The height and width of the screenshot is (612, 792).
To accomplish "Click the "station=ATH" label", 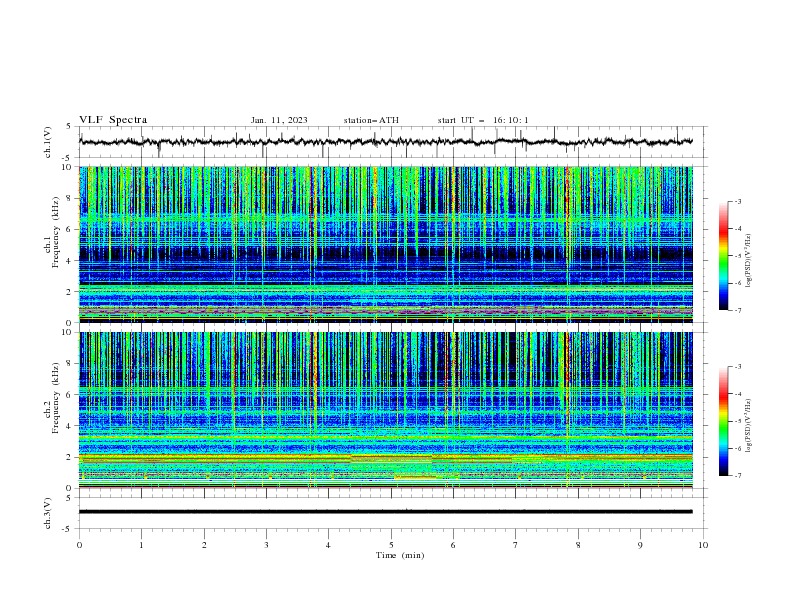I will pyautogui.click(x=371, y=120).
